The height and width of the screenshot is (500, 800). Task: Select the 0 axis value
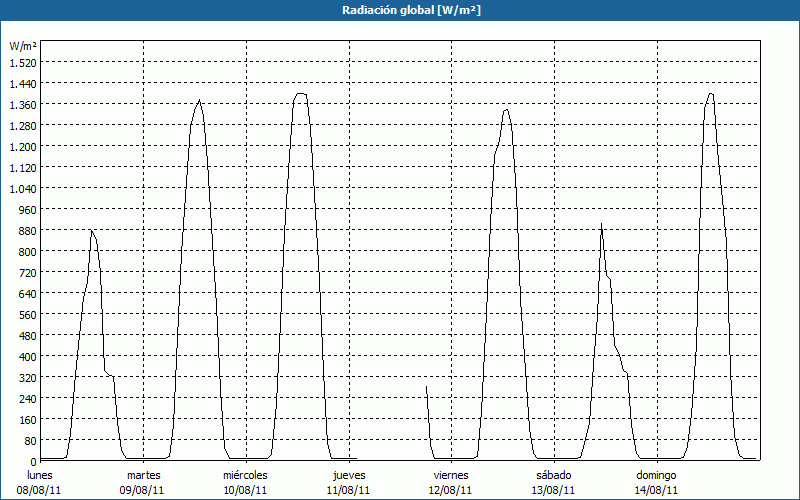coord(34,462)
